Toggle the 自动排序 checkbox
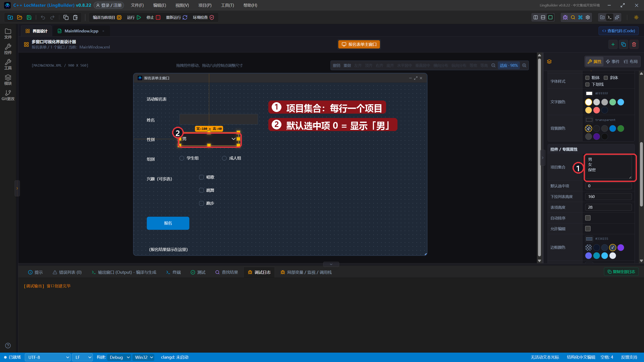 pos(588,218)
